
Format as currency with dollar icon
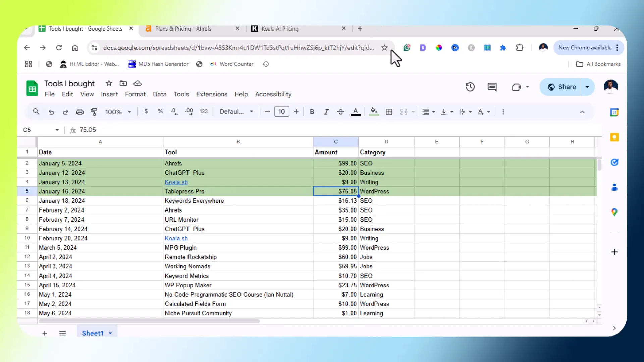tap(146, 111)
